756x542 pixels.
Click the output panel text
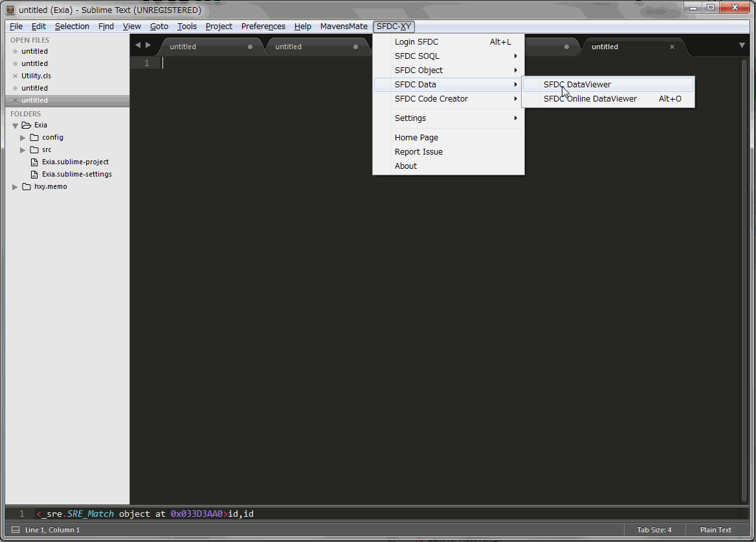click(x=145, y=514)
